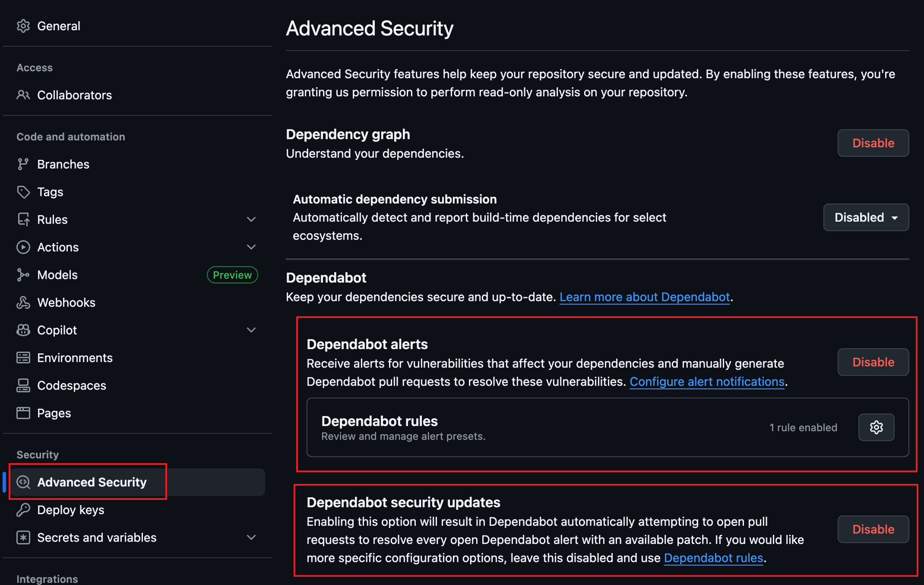Image resolution: width=924 pixels, height=585 pixels.
Task: Click the Copilot icon in sidebar
Action: (x=23, y=330)
